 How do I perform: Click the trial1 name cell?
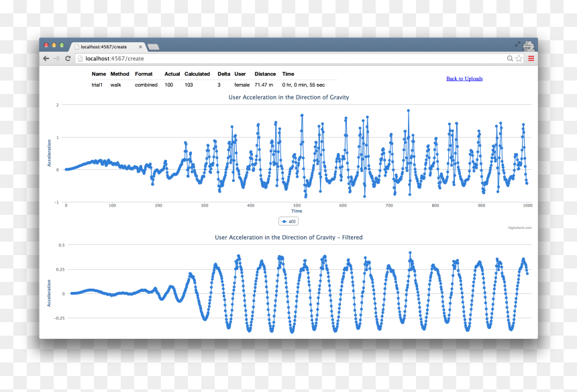tap(97, 85)
